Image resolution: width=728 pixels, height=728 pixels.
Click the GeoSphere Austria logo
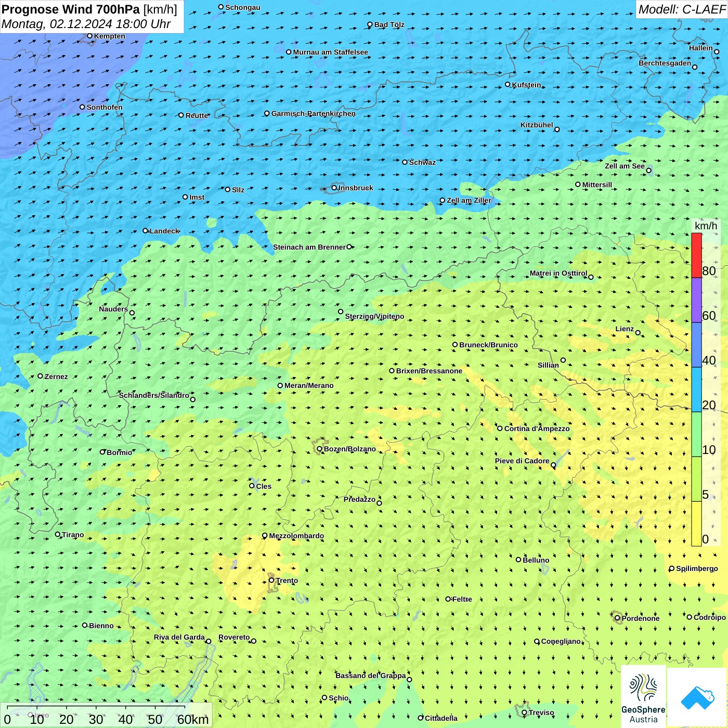[643, 697]
